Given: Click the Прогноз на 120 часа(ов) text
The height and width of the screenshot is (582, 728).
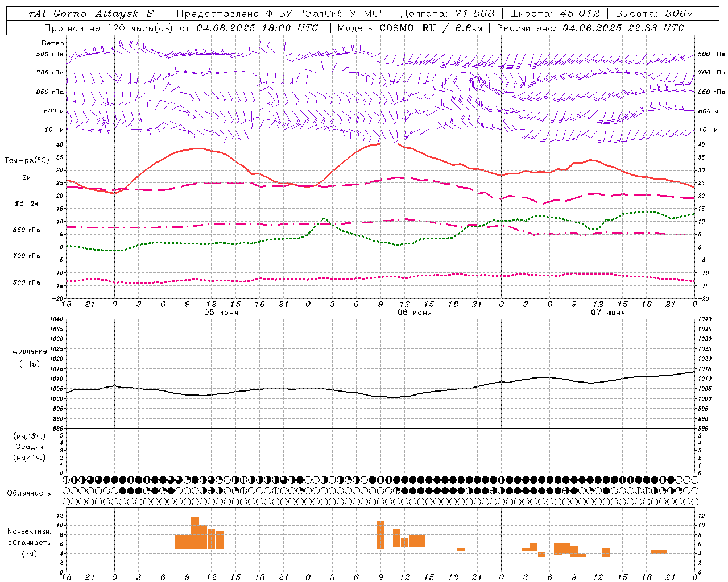Looking at the screenshot, I should pos(109,28).
